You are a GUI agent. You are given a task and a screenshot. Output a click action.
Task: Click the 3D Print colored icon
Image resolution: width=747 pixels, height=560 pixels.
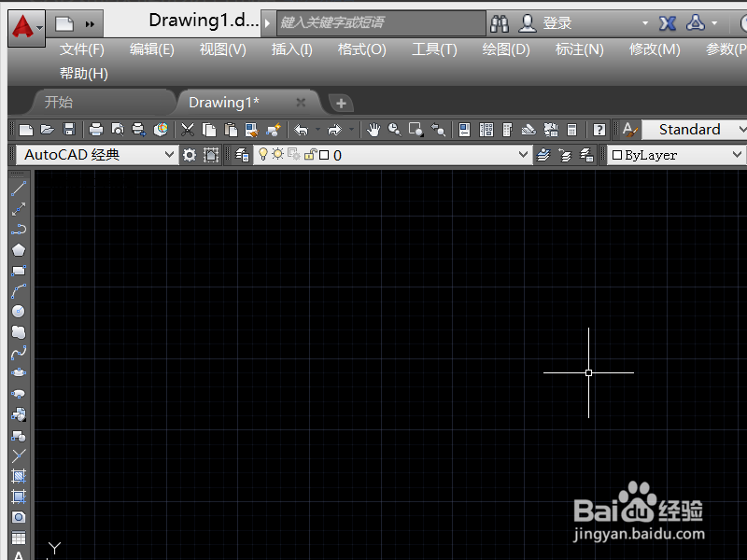(161, 130)
